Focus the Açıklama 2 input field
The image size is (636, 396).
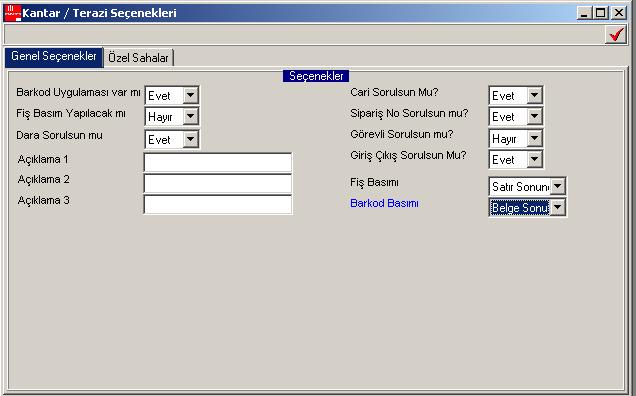pos(218,183)
